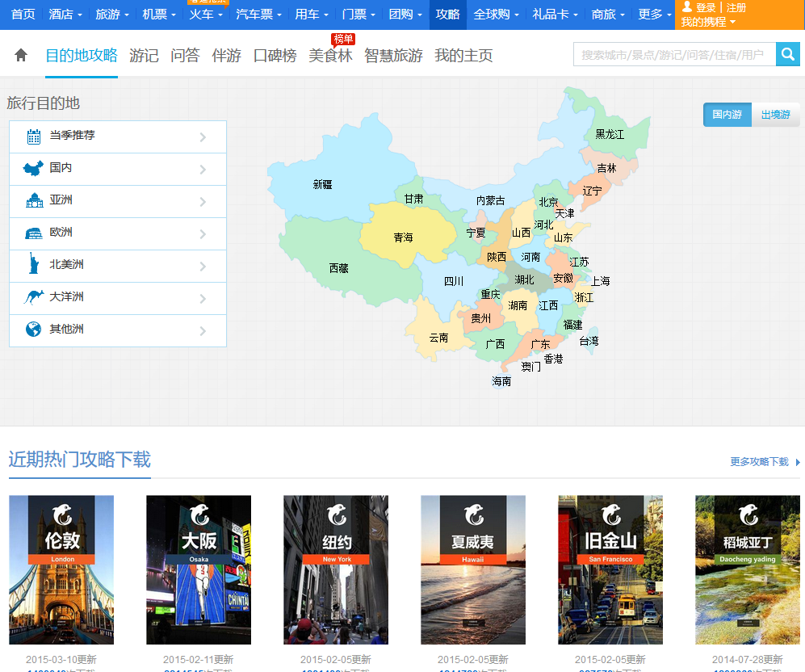Click the magnifier search button

point(787,54)
